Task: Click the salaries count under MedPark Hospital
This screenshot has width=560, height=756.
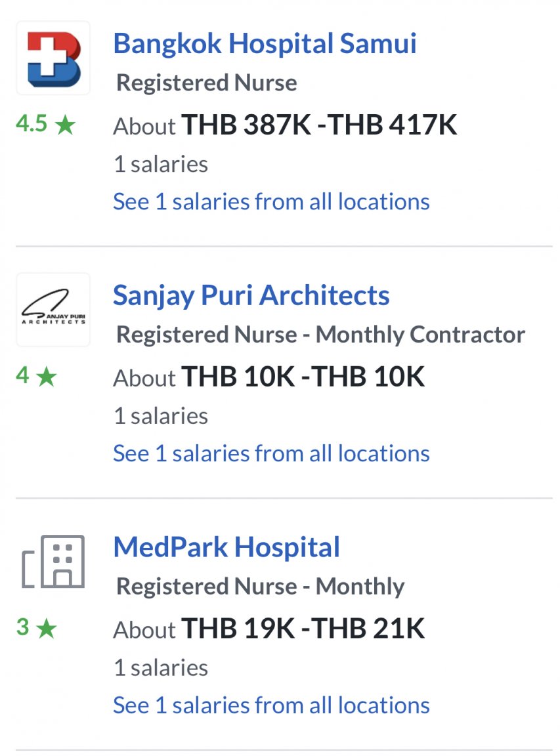Action: (x=161, y=668)
